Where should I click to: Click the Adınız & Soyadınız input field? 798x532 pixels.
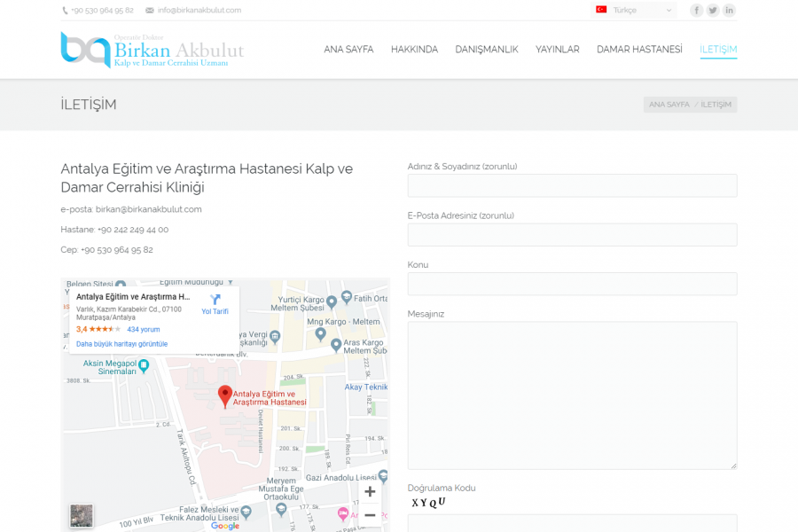(572, 185)
